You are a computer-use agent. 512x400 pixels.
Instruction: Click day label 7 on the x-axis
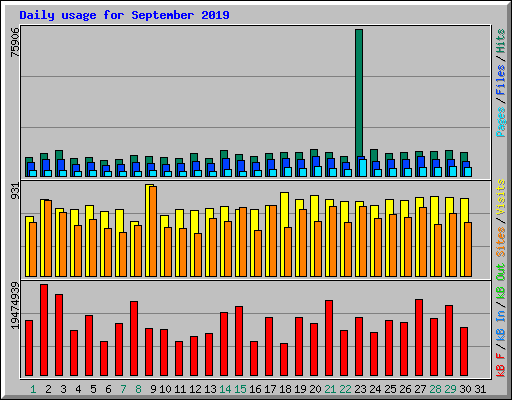(x=123, y=389)
